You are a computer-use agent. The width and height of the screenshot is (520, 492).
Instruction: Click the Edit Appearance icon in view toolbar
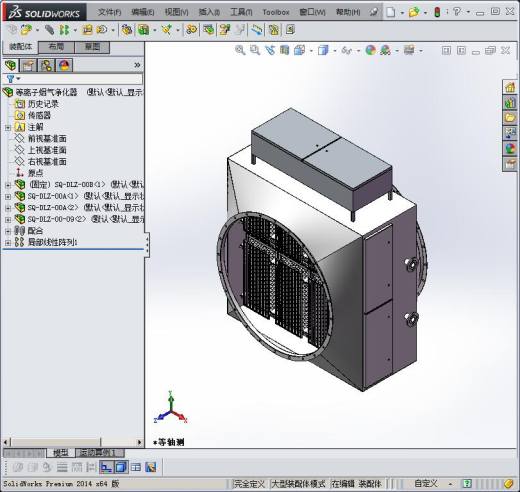[x=370, y=50]
